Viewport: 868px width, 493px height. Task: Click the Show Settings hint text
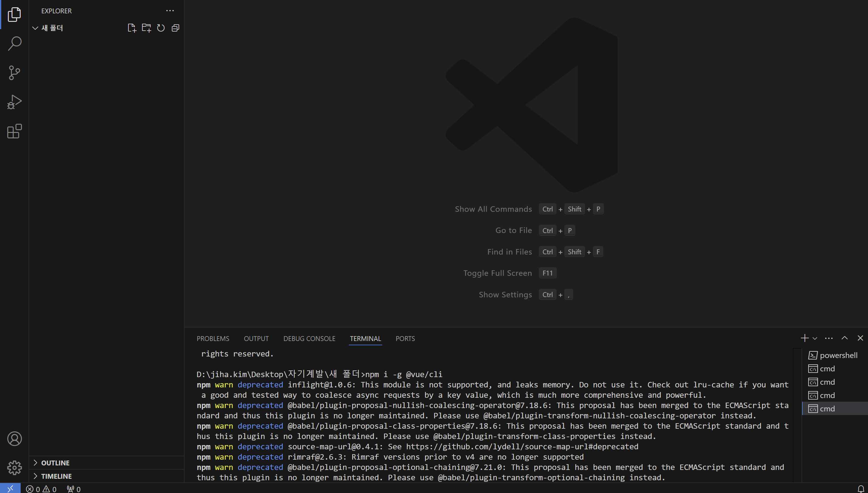click(505, 295)
